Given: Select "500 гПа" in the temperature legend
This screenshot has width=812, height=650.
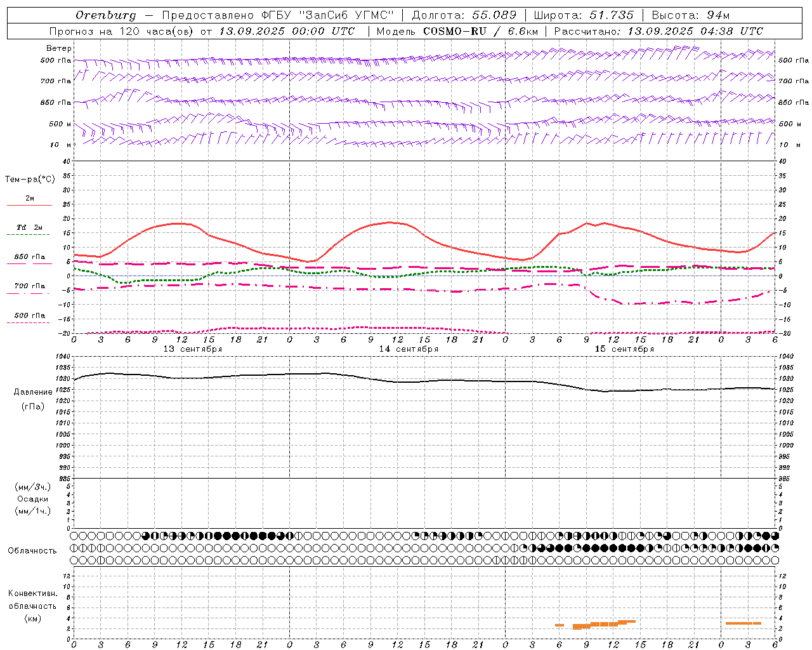Looking at the screenshot, I should click(x=30, y=315).
